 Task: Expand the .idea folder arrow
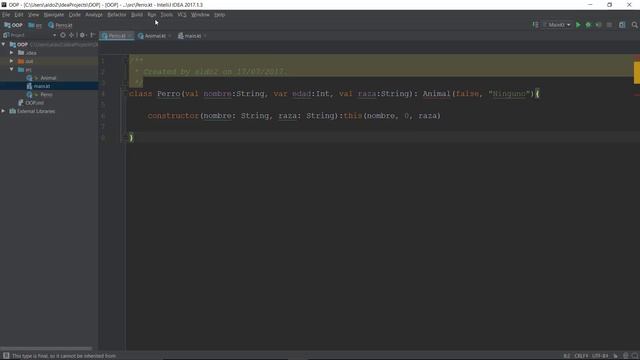pyautogui.click(x=11, y=53)
